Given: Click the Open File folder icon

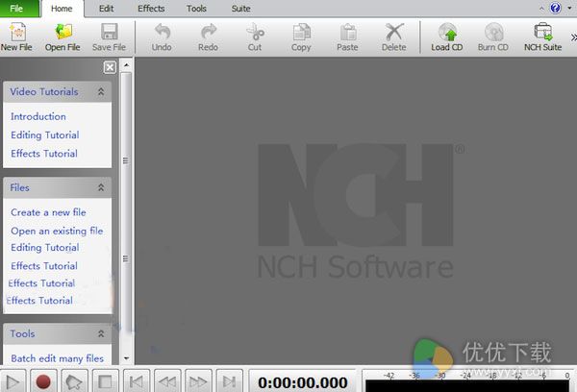Looking at the screenshot, I should click(63, 32).
